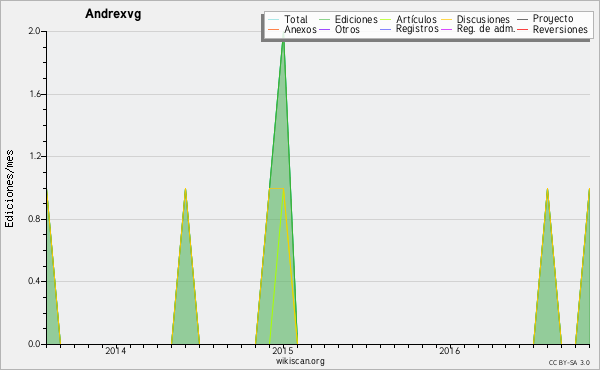Click the Otros legend entry
The height and width of the screenshot is (370, 600).
[339, 29]
